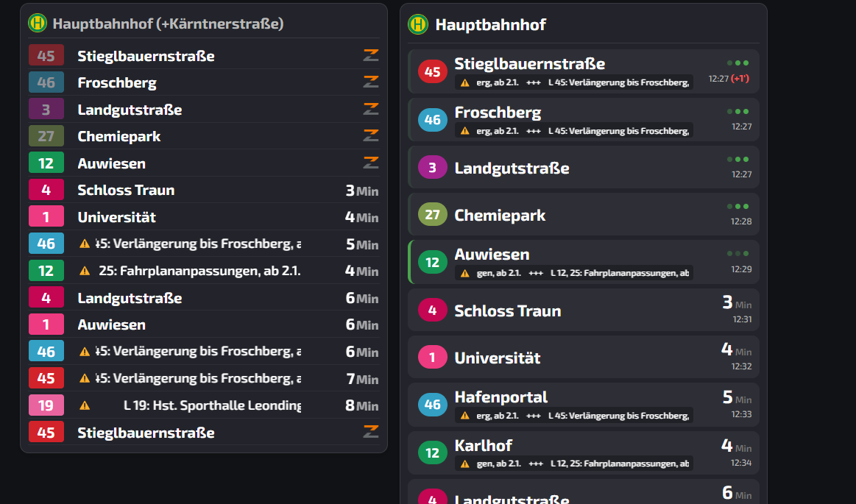Click the H stop icon in the right Hauptbahnhof header
The image size is (856, 504).
[x=418, y=24]
